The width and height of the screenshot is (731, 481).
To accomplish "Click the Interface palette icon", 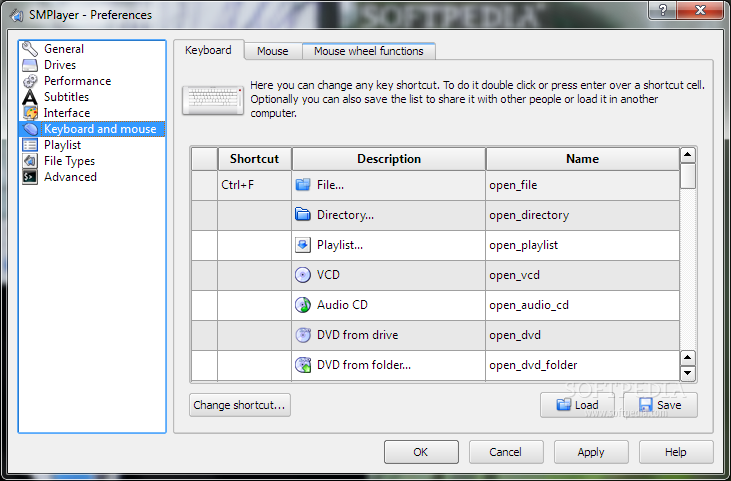I will pyautogui.click(x=30, y=113).
